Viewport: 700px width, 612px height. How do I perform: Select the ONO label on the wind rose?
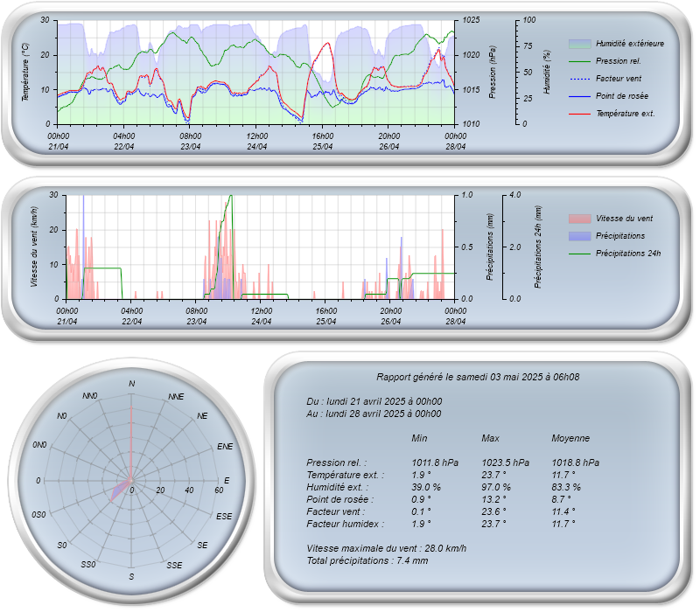(x=39, y=445)
